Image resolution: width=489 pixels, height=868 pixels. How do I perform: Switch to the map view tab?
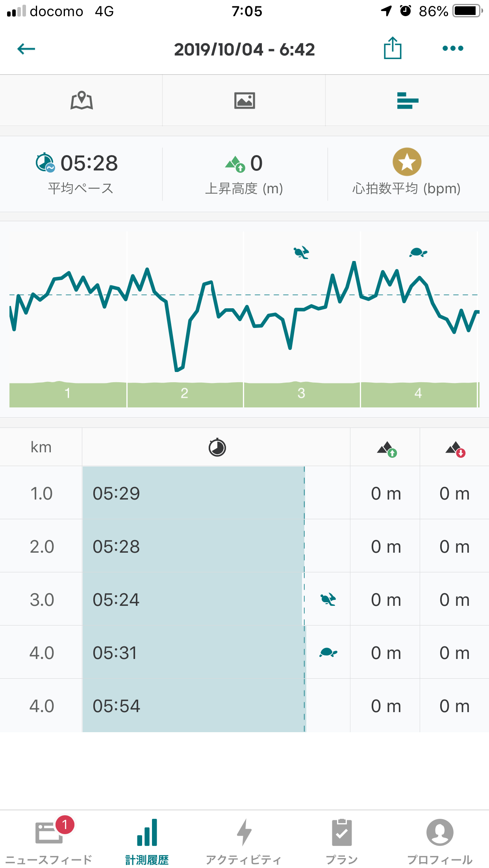coord(81,100)
